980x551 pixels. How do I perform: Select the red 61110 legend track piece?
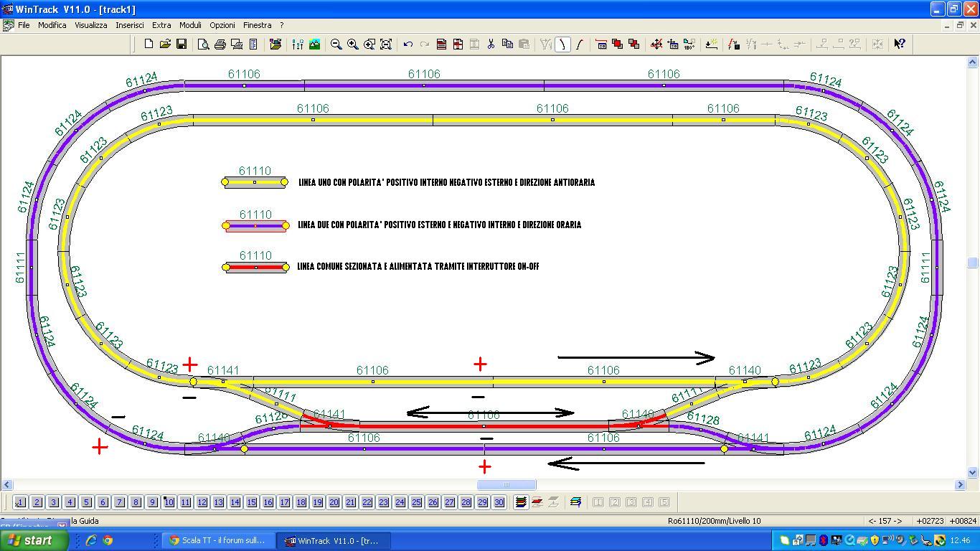point(255,267)
